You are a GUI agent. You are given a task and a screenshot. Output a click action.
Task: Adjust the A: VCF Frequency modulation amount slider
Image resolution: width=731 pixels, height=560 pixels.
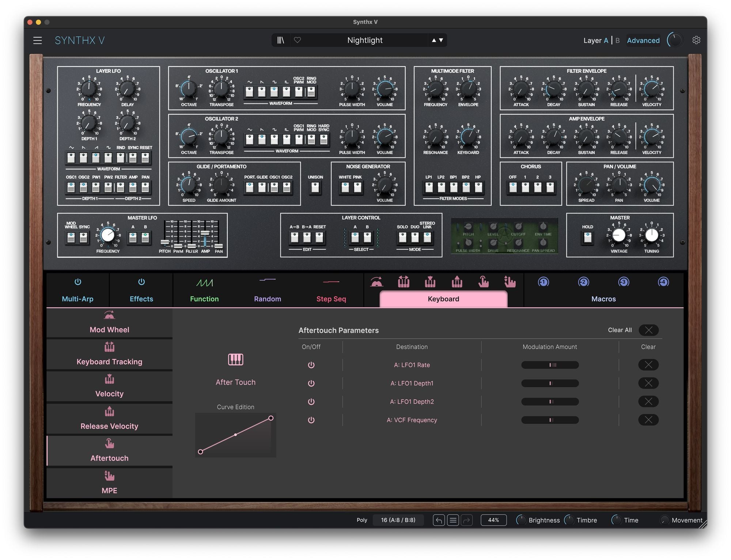point(550,420)
